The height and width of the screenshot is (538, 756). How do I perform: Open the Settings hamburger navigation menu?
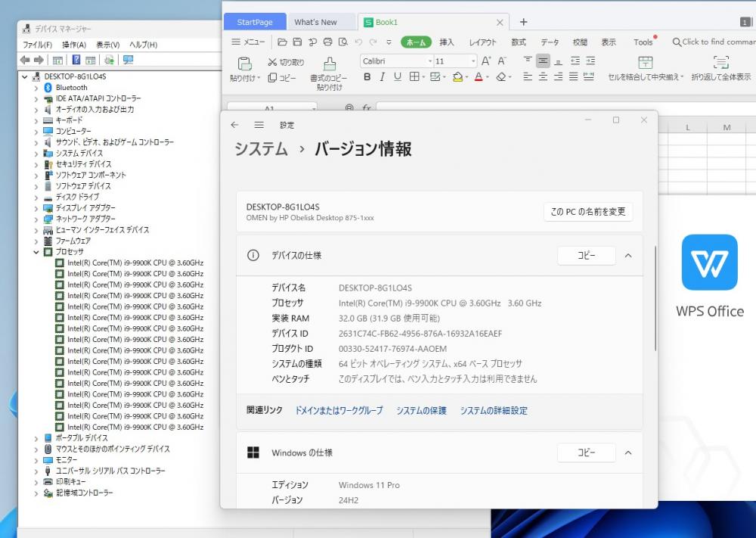coord(259,125)
